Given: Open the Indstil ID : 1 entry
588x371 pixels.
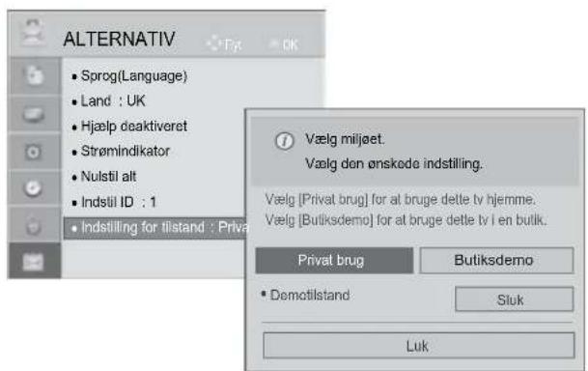Looking at the screenshot, I should click(114, 202).
